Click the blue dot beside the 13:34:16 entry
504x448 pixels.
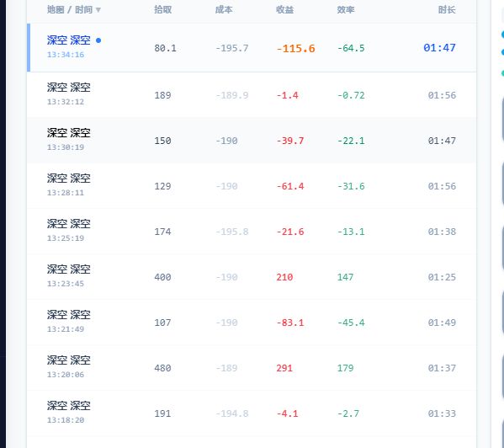click(98, 40)
